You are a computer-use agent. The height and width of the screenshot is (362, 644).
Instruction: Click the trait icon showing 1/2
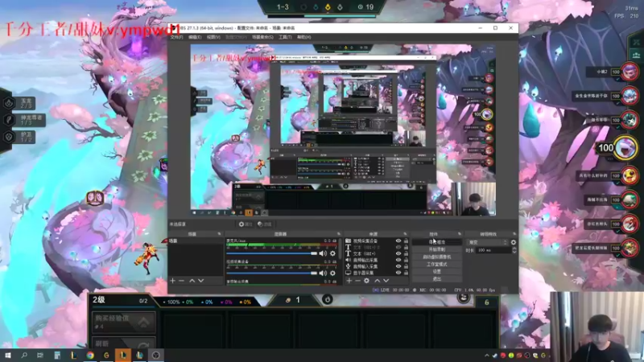[9, 137]
